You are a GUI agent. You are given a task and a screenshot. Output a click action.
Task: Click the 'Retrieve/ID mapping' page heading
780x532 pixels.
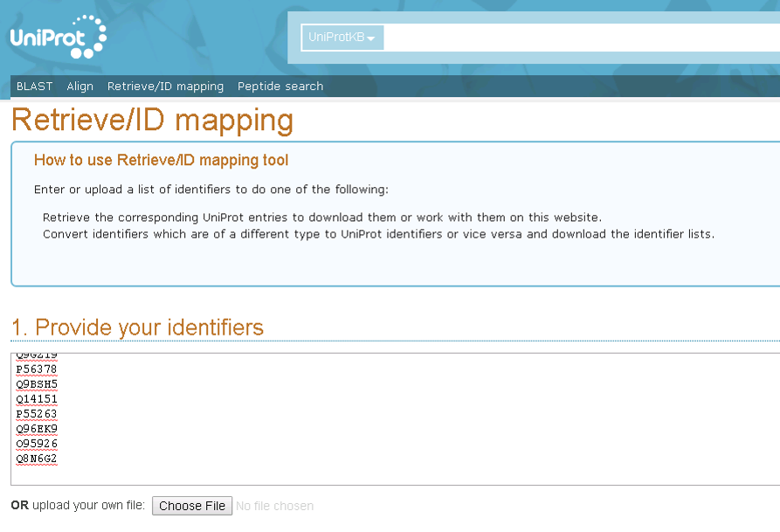pos(152,121)
